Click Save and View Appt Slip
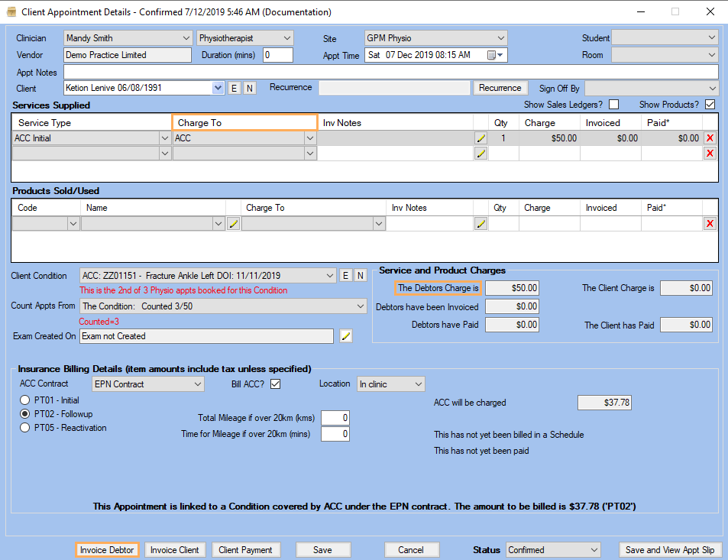Image resolution: width=728 pixels, height=560 pixels. point(670,550)
